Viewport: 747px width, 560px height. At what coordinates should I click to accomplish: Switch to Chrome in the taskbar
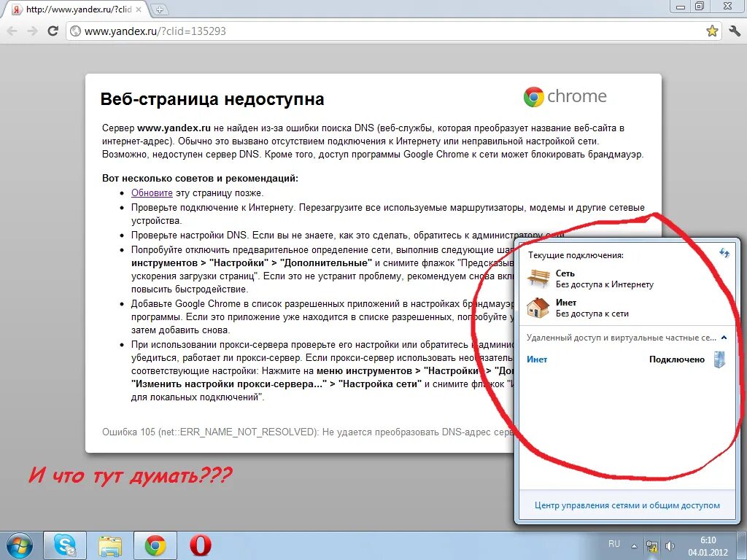pos(155,545)
